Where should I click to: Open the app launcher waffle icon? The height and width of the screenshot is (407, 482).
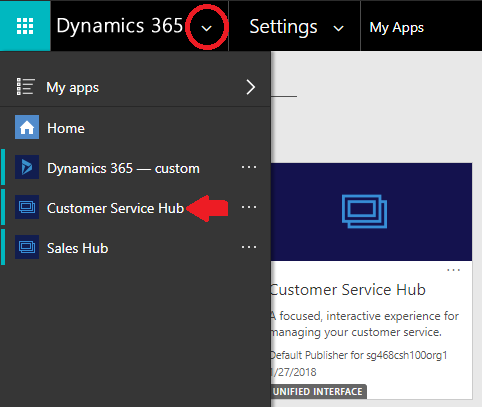pyautogui.click(x=25, y=26)
